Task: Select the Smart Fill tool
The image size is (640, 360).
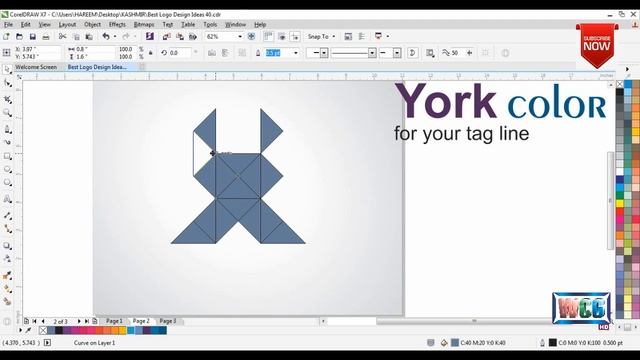Action: pyautogui.click(x=7, y=302)
